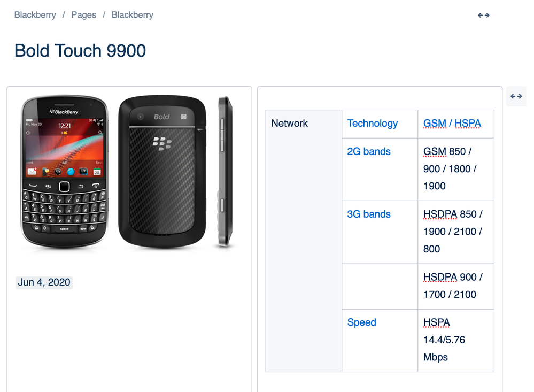Open the second Blackberry breadcrumb link
This screenshot has height=392, width=534.
click(x=132, y=15)
